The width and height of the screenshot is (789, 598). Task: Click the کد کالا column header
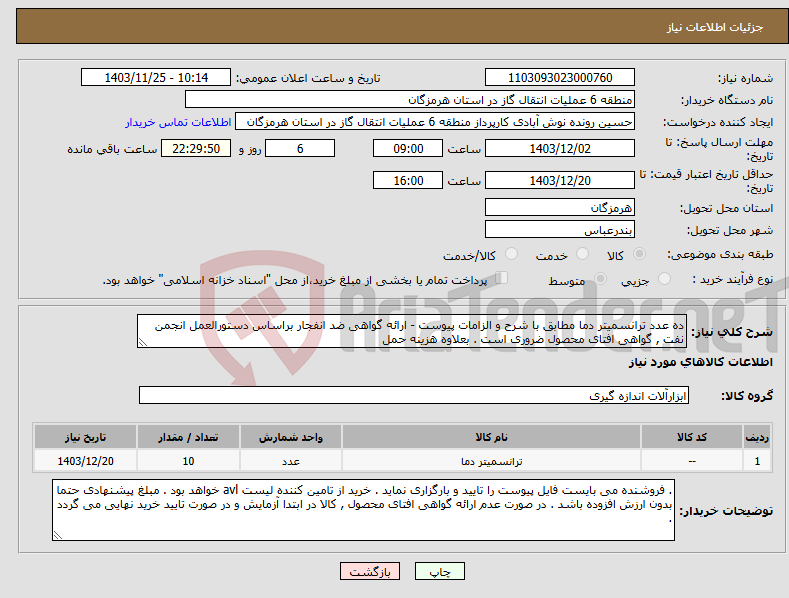coord(692,437)
